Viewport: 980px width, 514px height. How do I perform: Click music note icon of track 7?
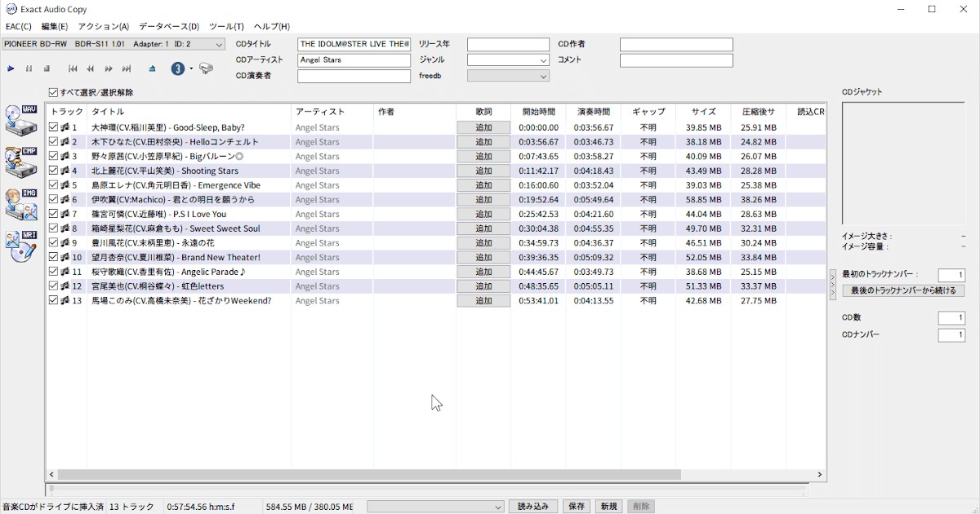tap(65, 214)
